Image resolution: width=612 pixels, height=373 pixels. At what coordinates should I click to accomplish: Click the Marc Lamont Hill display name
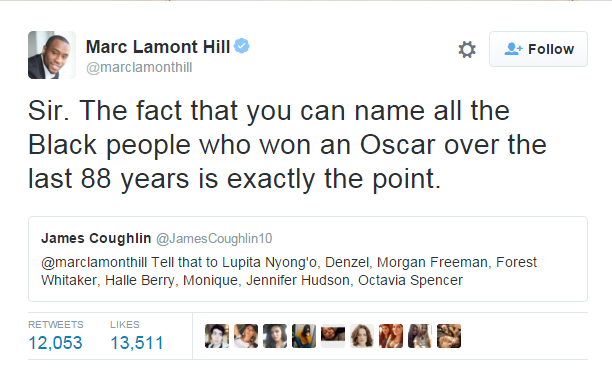point(158,47)
